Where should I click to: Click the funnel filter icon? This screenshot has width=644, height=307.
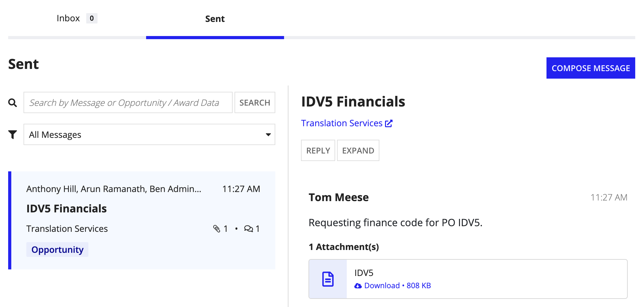pos(13,135)
